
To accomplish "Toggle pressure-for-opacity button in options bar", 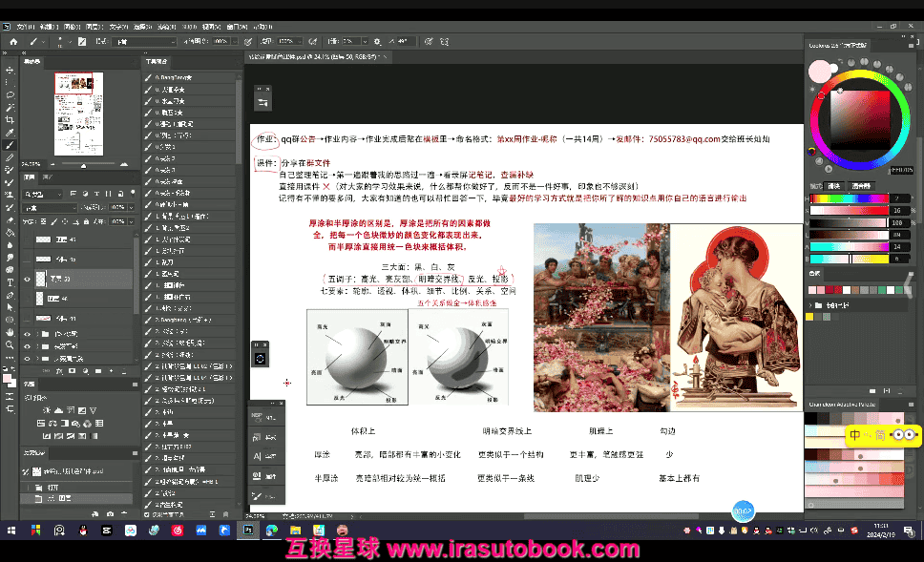I will point(248,41).
